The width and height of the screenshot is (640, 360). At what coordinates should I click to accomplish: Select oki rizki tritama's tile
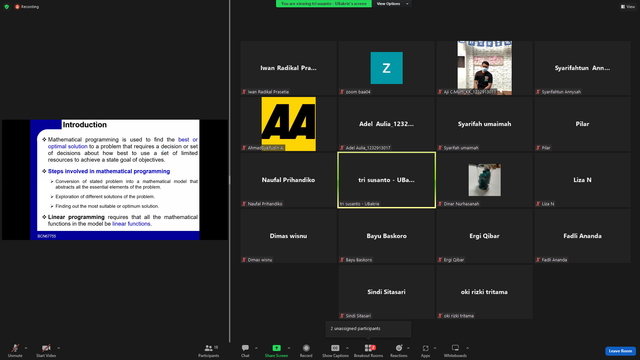pos(484,291)
